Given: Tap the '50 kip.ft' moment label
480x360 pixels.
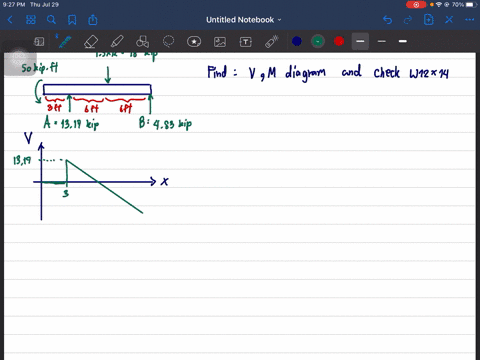Looking at the screenshot, I should (40, 68).
